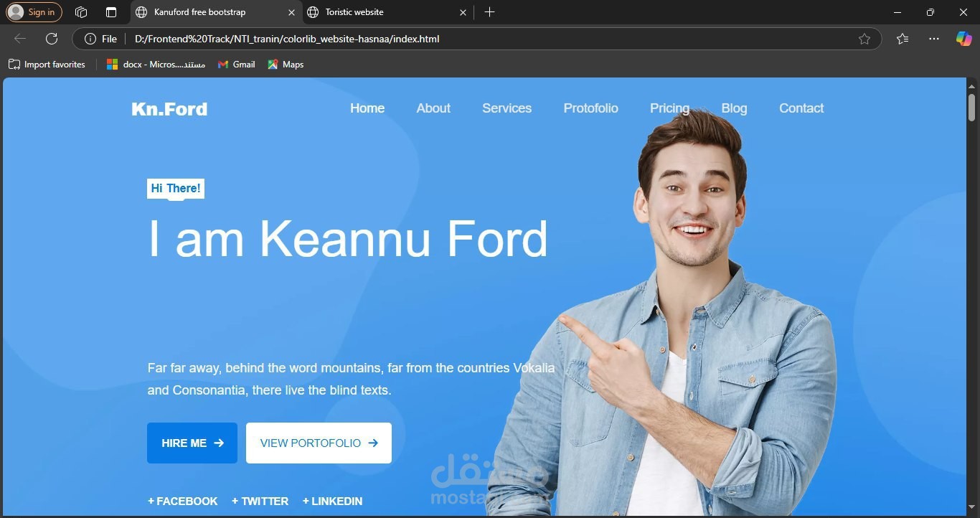Click the page vertical scrollbar thumb
Viewport: 980px width, 518px height.
972,107
